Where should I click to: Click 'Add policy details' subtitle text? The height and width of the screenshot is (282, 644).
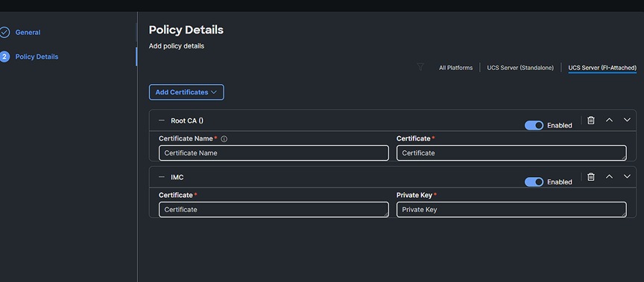[x=176, y=46]
